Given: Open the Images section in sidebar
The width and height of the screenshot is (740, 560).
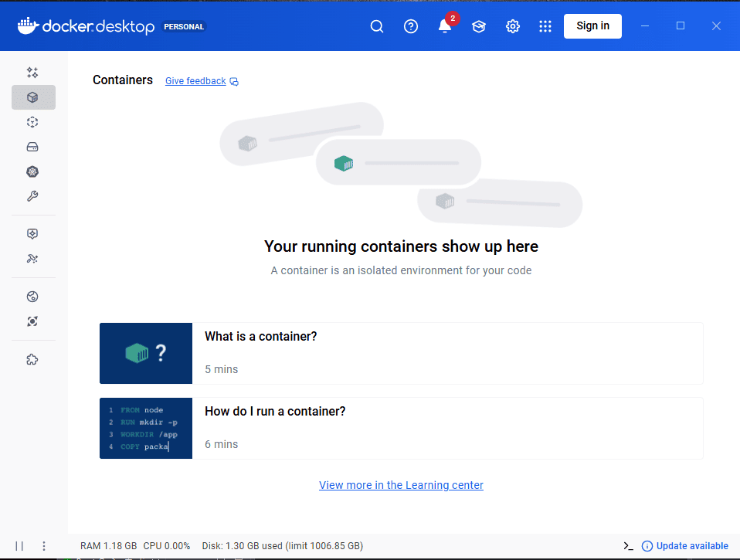Looking at the screenshot, I should pos(32,122).
